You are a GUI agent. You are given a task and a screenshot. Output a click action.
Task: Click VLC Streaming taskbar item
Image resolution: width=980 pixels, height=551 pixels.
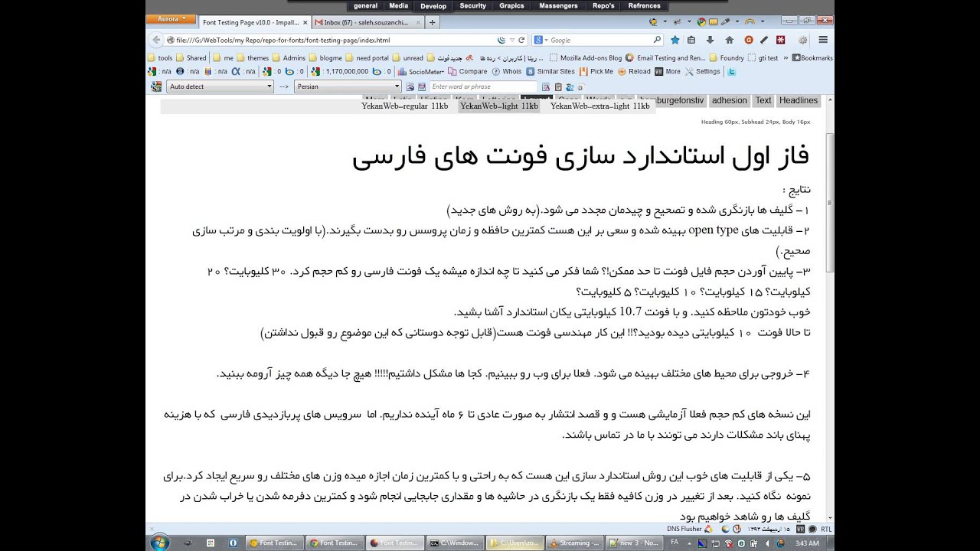575,543
